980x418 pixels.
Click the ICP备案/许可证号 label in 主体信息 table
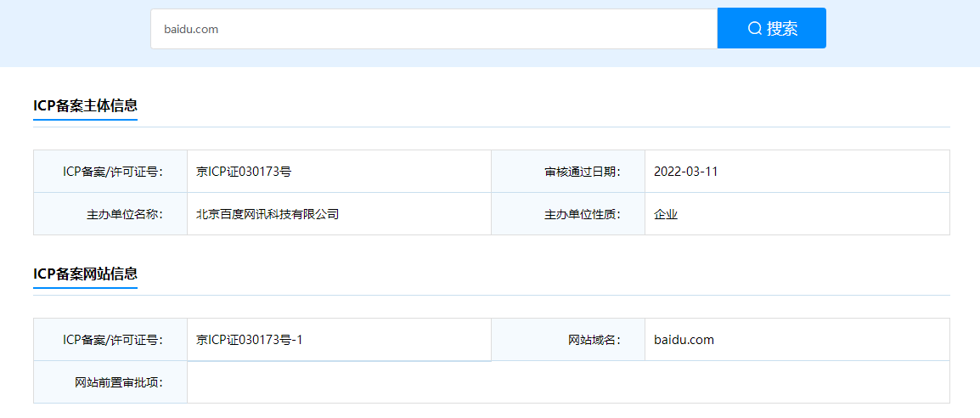coord(110,172)
